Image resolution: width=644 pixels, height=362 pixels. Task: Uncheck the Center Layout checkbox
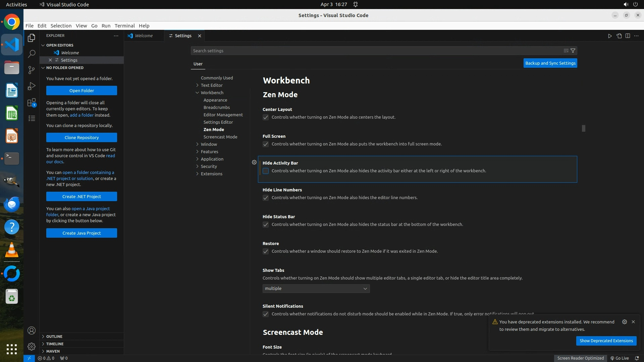click(x=266, y=117)
